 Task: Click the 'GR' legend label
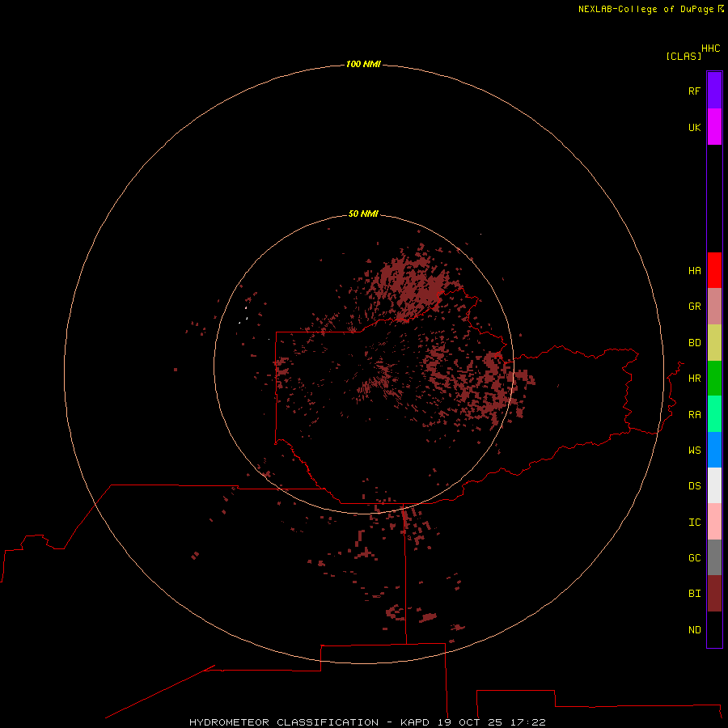(694, 307)
